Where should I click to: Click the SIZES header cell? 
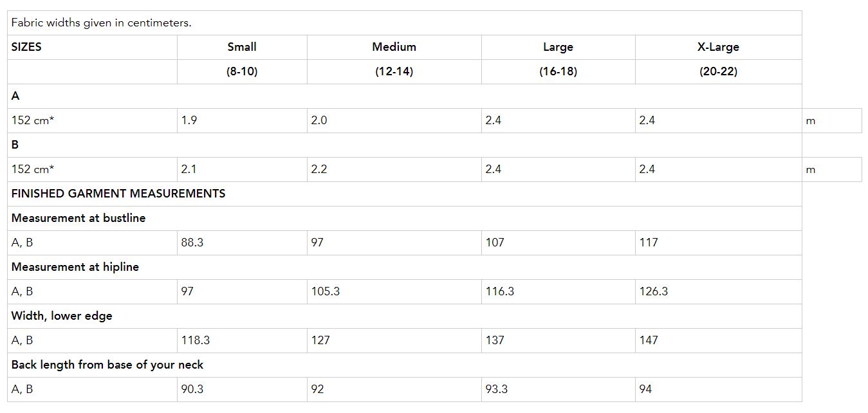pos(26,47)
